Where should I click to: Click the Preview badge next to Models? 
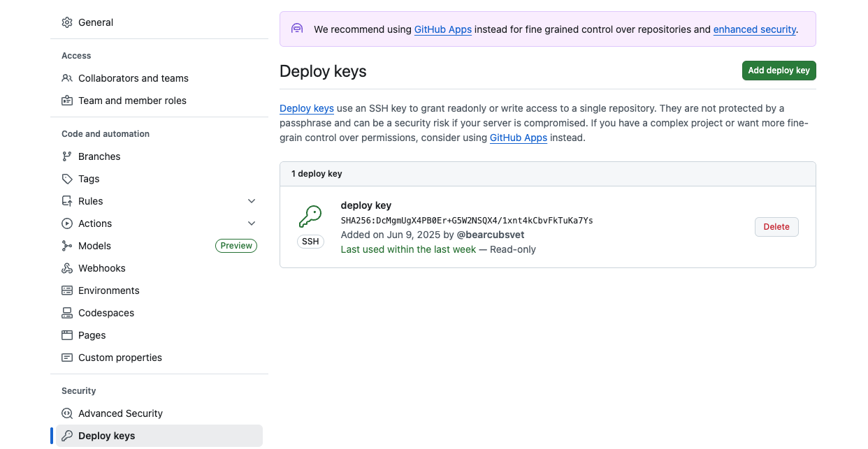tap(236, 246)
